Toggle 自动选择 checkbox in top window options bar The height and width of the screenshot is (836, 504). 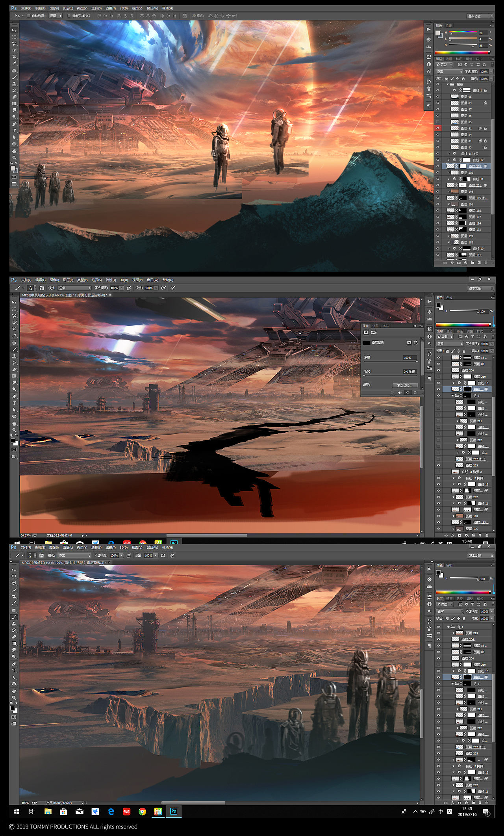pos(29,16)
